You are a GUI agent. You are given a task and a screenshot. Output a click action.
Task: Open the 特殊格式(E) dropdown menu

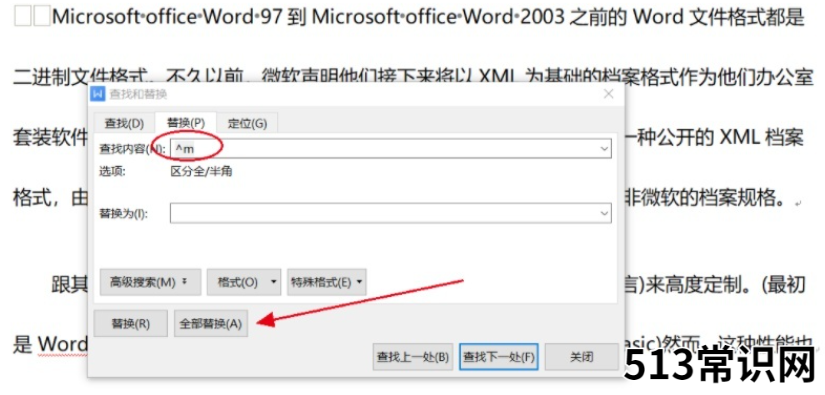click(327, 282)
